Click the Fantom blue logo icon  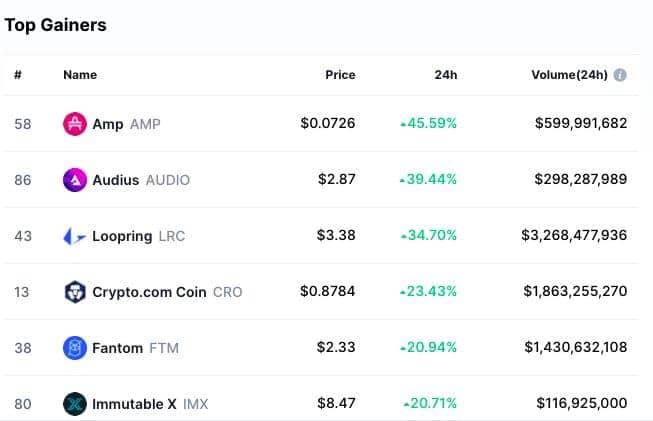[75, 348]
